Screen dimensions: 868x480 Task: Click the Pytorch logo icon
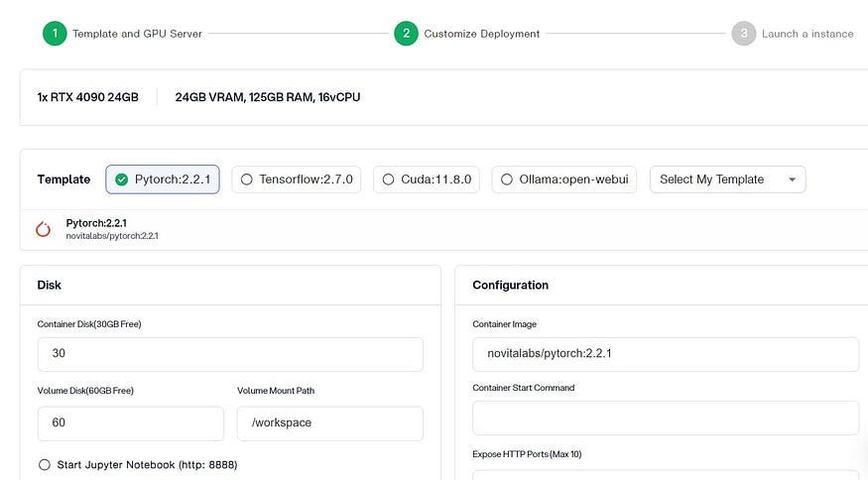[x=44, y=229]
